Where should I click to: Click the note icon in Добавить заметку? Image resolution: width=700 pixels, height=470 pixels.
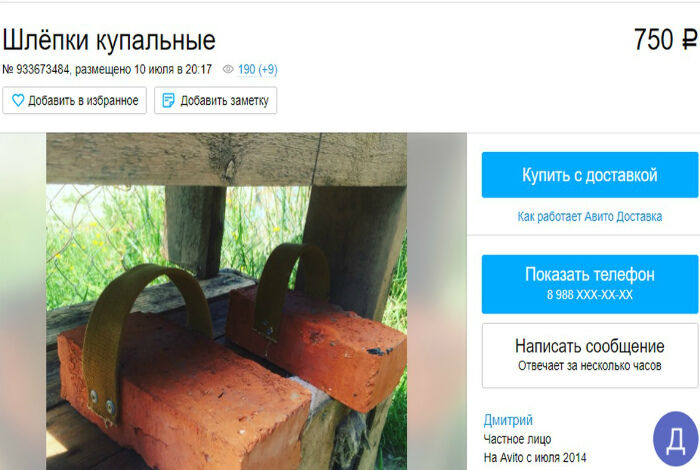point(168,100)
